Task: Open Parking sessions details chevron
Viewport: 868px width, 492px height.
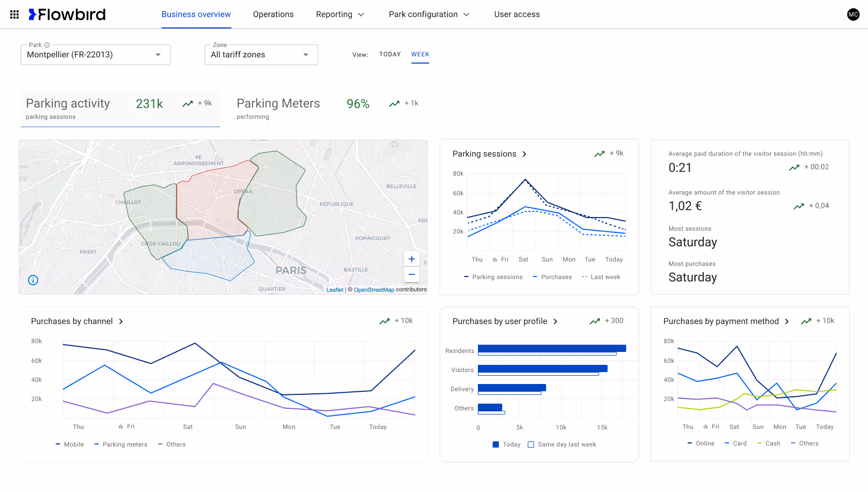Action: click(x=524, y=154)
